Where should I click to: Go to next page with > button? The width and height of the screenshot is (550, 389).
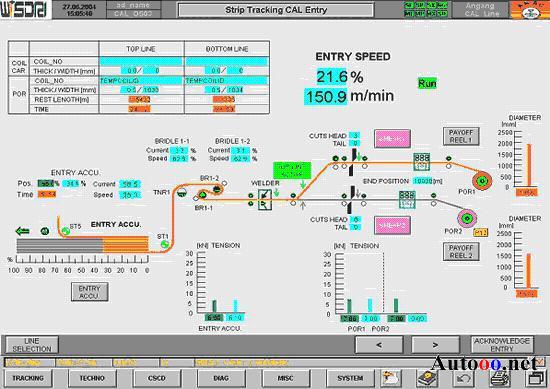pos(435,345)
